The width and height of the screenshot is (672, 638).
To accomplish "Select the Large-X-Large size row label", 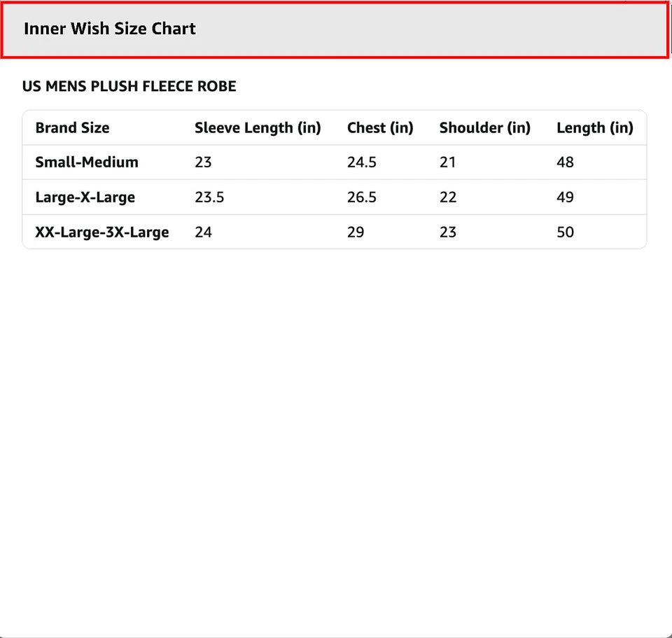I will click(85, 197).
